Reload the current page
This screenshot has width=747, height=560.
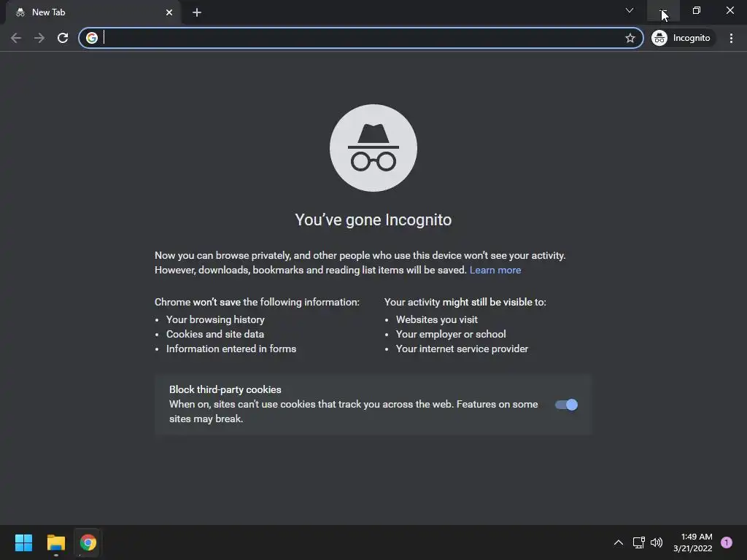(x=63, y=38)
